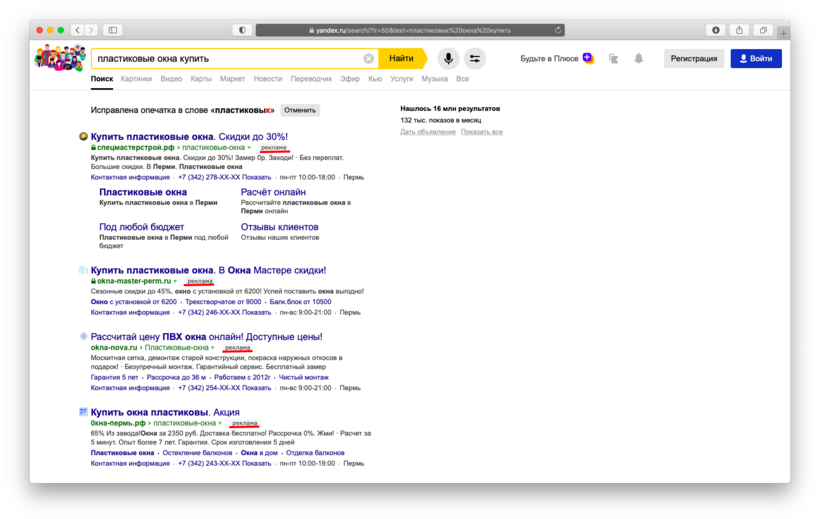Click favicon of okna-nova.ru result
This screenshot has height=519, width=820.
coord(83,336)
